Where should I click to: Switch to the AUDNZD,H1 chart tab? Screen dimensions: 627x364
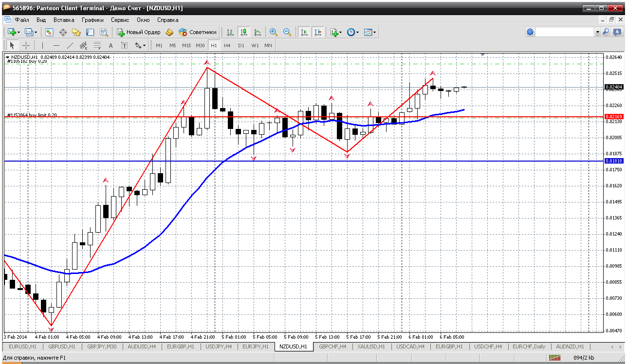click(x=570, y=346)
